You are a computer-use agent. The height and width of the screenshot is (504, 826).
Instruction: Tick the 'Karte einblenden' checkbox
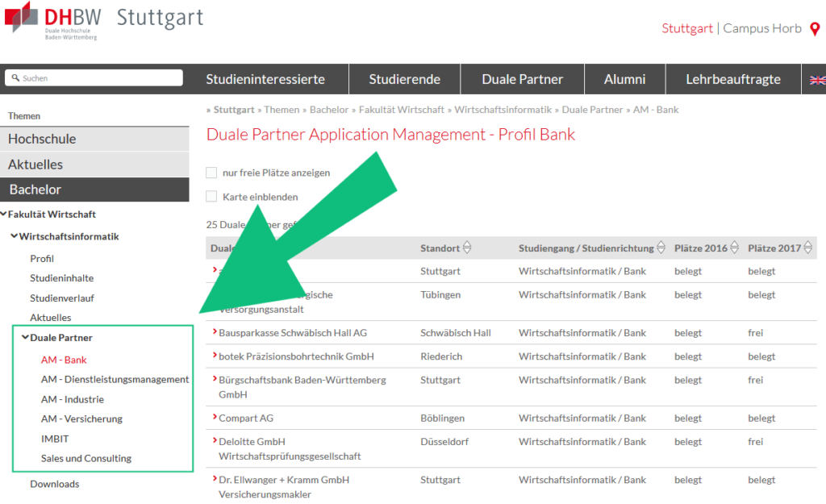[211, 197]
